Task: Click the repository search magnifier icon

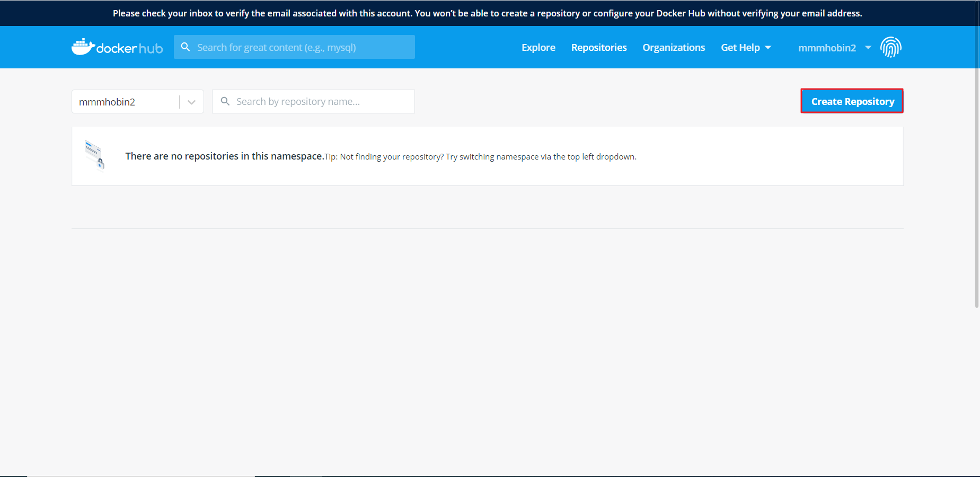Action: (x=225, y=101)
